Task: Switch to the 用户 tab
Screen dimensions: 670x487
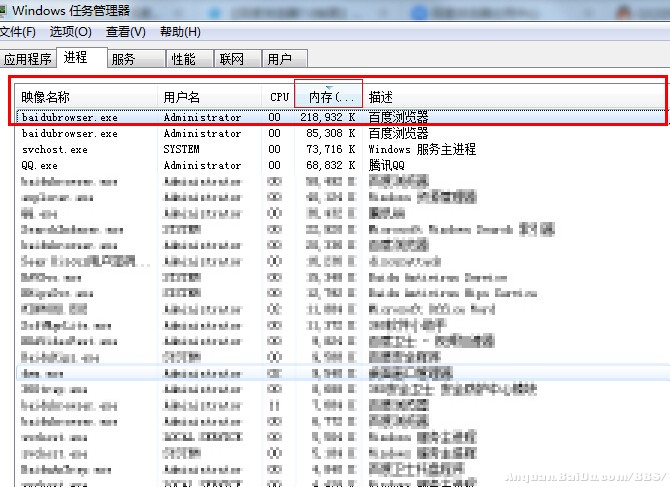Action: click(x=284, y=59)
